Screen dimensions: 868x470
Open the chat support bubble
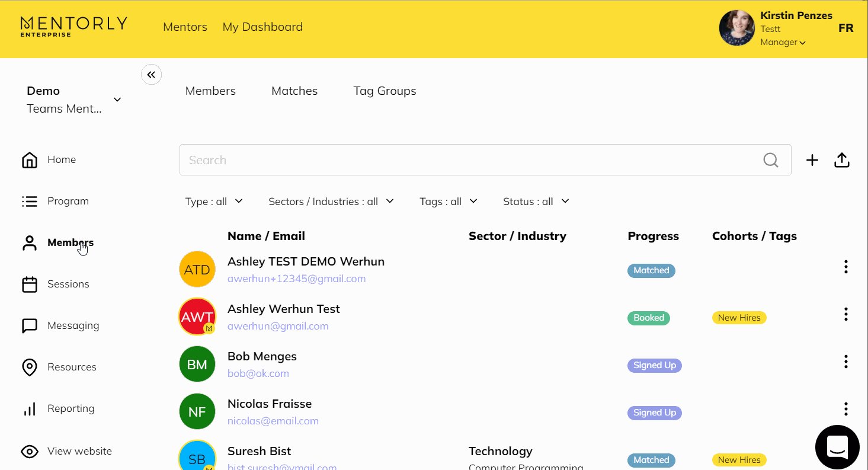point(837,447)
